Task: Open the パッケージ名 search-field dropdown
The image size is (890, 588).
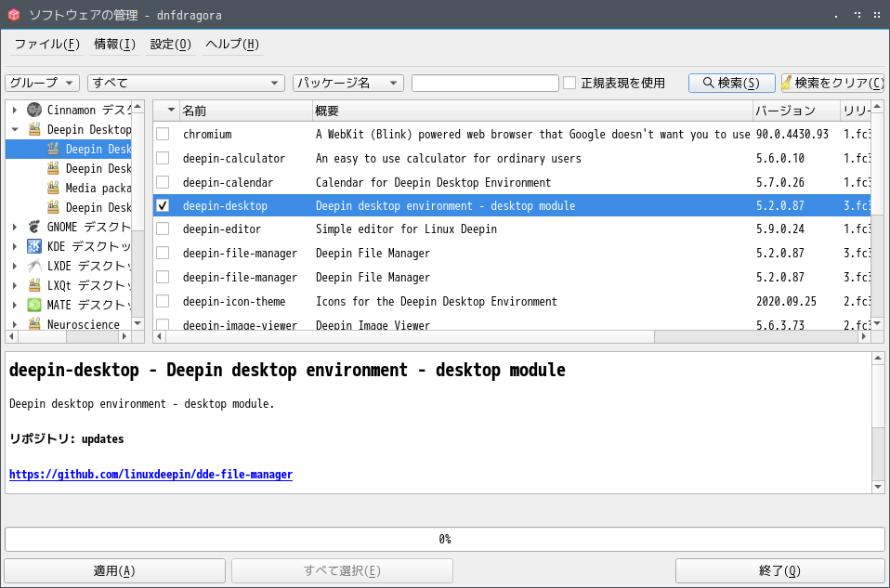Action: [x=348, y=83]
